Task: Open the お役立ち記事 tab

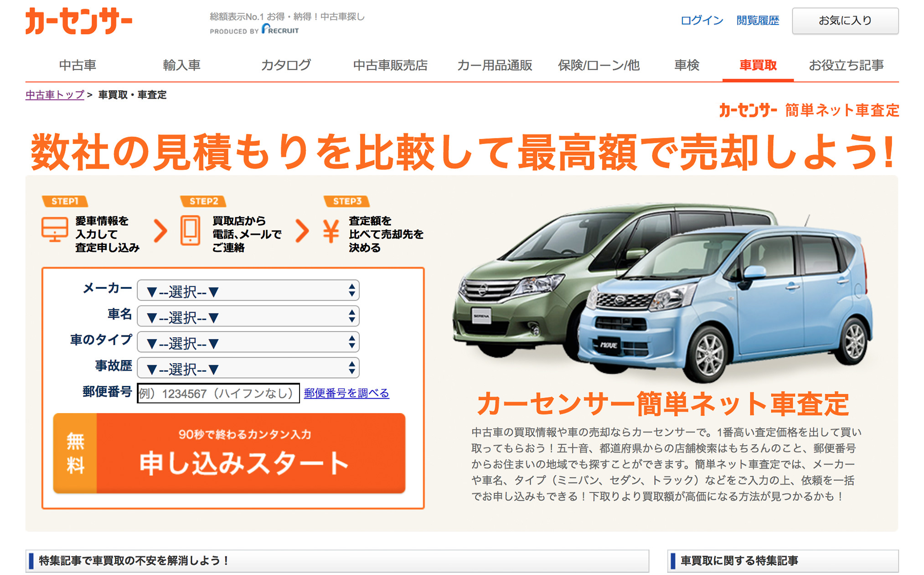Action: 846,65
